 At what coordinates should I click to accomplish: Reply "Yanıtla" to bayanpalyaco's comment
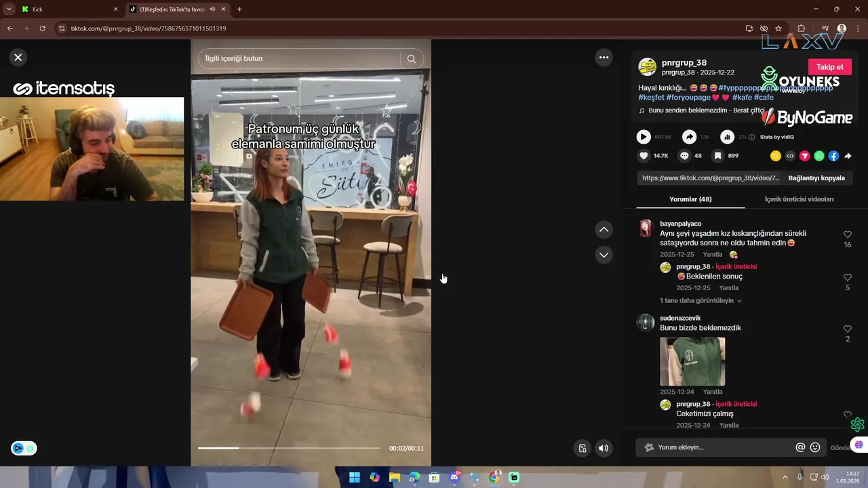pos(712,255)
